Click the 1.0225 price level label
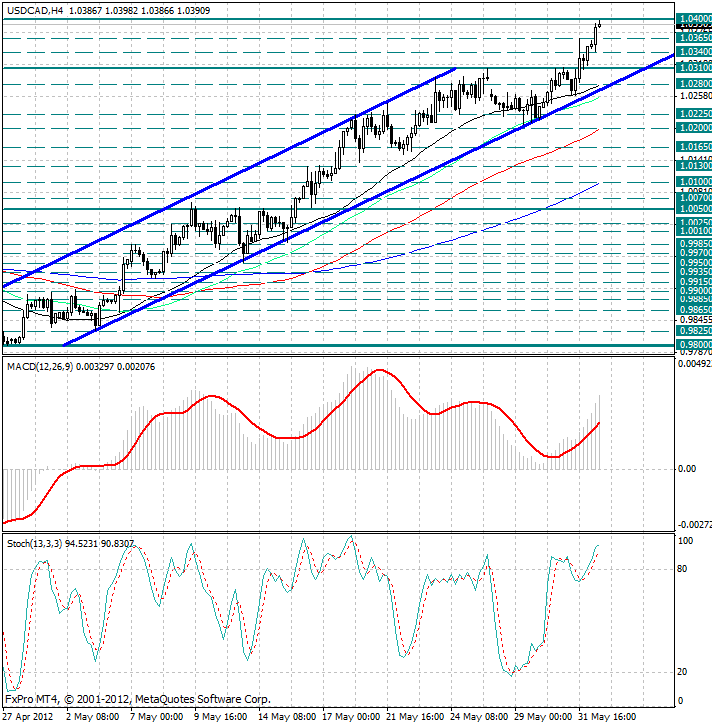The image size is (712, 724). pos(694,113)
